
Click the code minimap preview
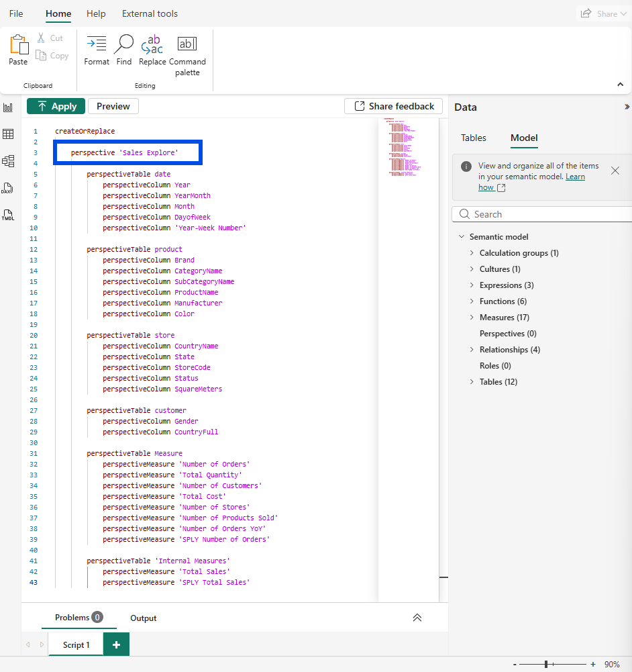[403, 146]
